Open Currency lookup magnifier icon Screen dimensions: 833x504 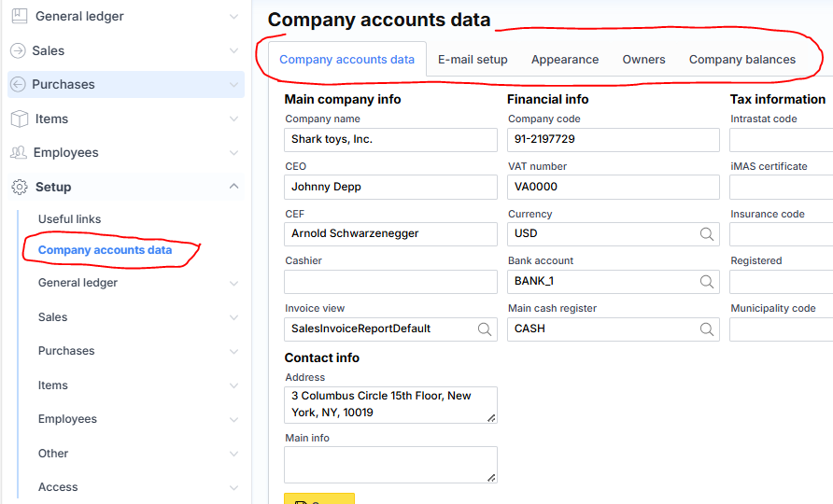[x=707, y=234]
